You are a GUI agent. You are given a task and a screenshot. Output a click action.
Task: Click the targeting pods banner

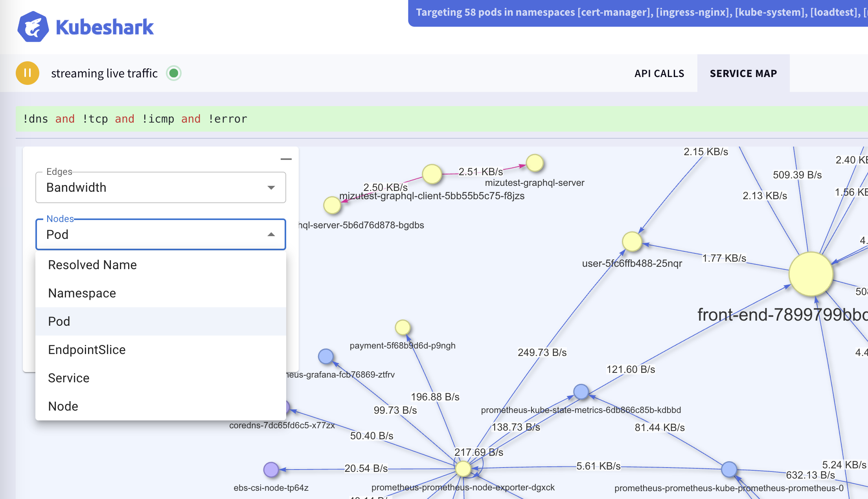pyautogui.click(x=638, y=13)
